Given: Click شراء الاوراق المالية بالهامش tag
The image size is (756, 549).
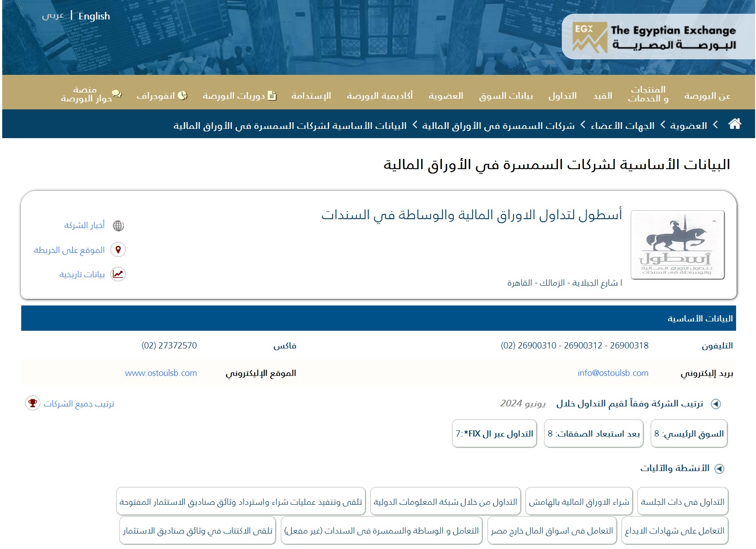Looking at the screenshot, I should [579, 502].
